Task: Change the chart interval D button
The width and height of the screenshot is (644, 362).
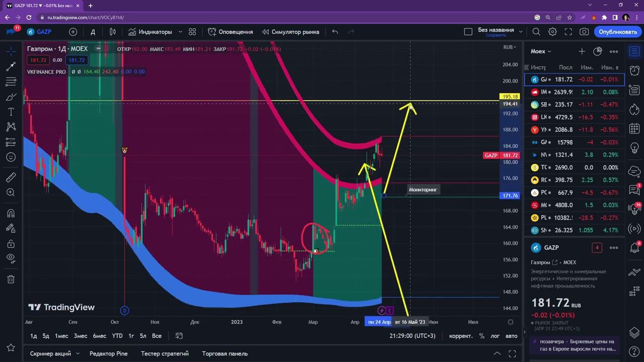Action: (93, 32)
